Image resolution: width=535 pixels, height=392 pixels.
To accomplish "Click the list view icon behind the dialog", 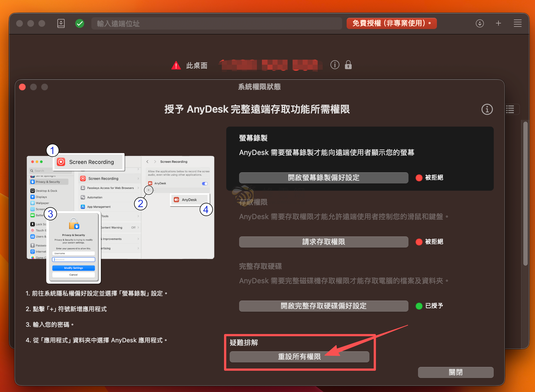I will (x=510, y=109).
